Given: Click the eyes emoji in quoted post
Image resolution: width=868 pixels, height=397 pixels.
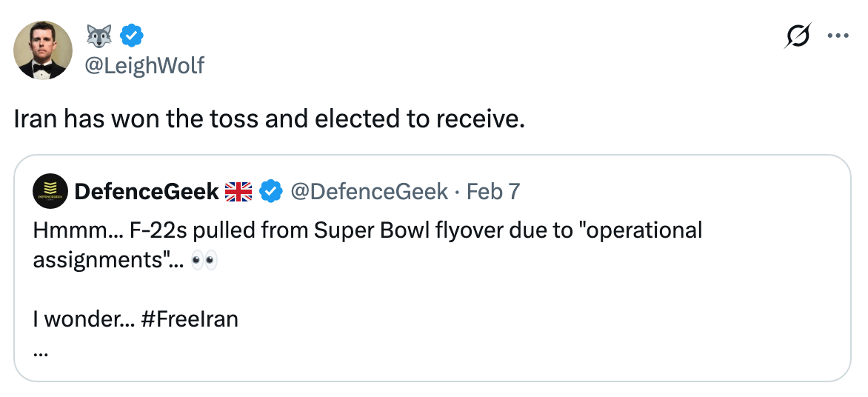Looking at the screenshot, I should pos(204,260).
